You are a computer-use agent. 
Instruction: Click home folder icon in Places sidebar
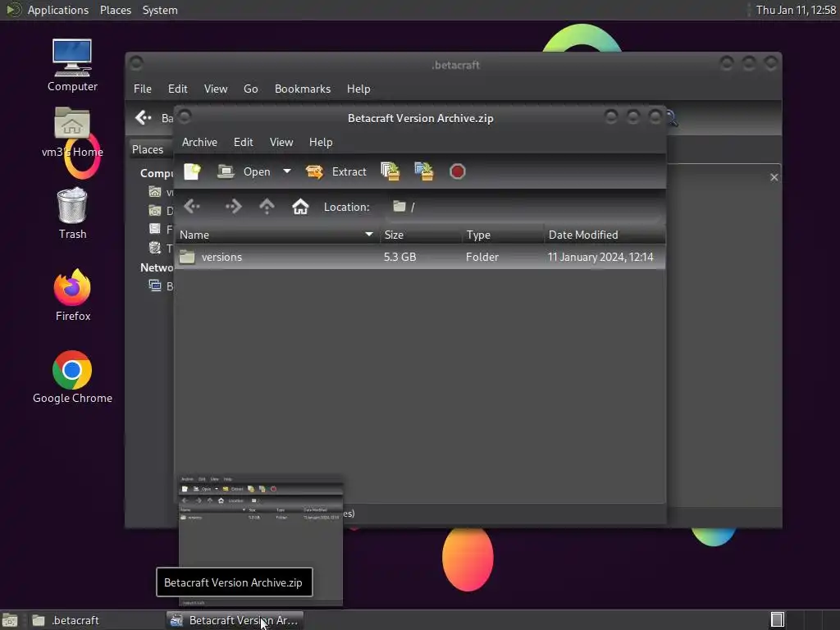click(x=155, y=192)
